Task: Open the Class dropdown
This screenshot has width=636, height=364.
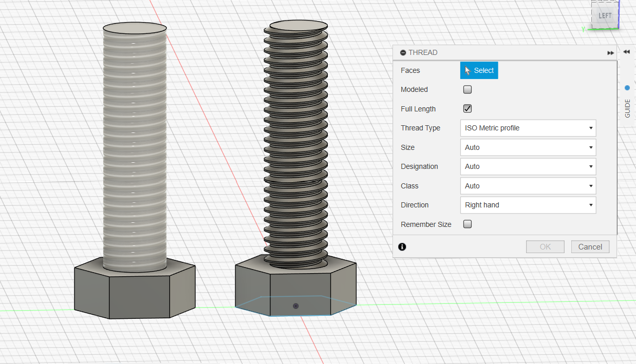Action: pyautogui.click(x=528, y=186)
